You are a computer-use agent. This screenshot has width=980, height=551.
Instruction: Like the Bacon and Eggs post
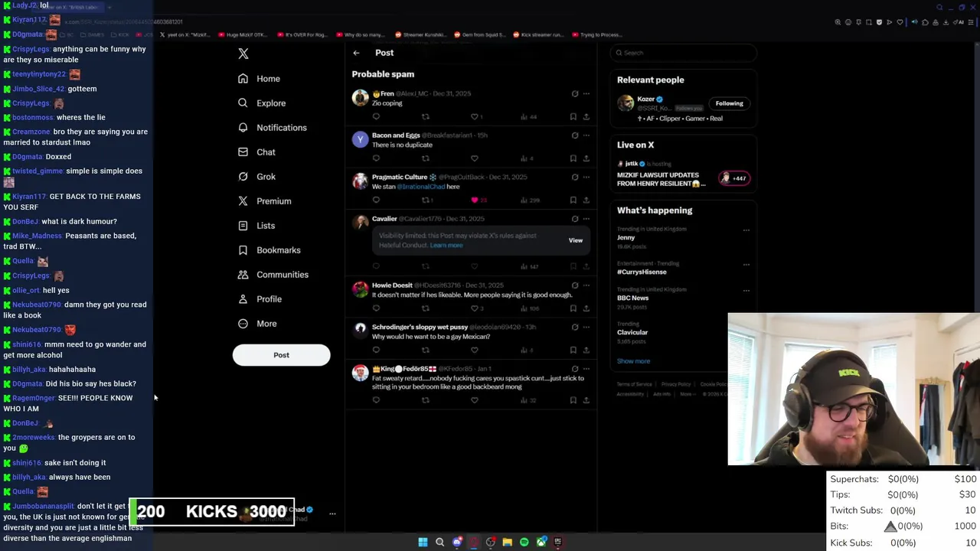point(475,158)
